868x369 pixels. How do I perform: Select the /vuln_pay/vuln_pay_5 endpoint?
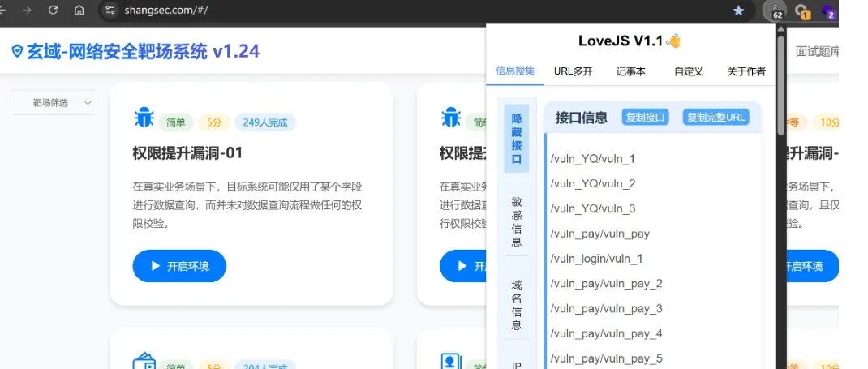coord(606,358)
